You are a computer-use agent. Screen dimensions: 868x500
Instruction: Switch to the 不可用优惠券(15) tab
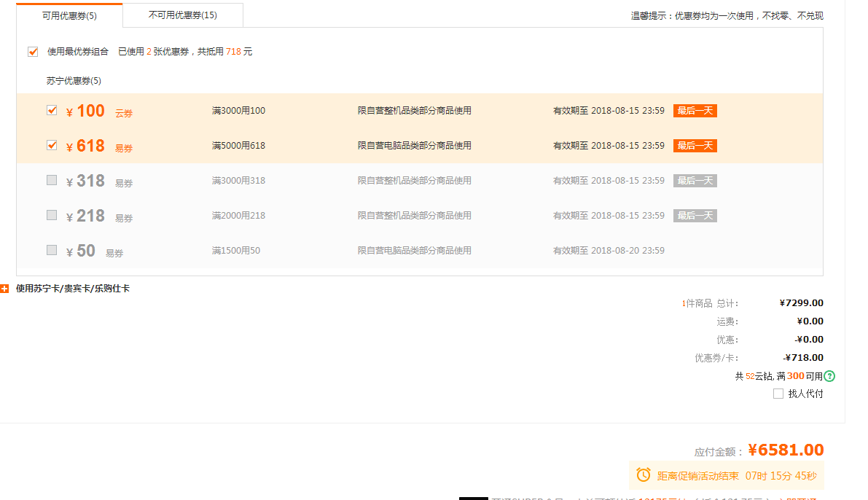[x=183, y=15]
